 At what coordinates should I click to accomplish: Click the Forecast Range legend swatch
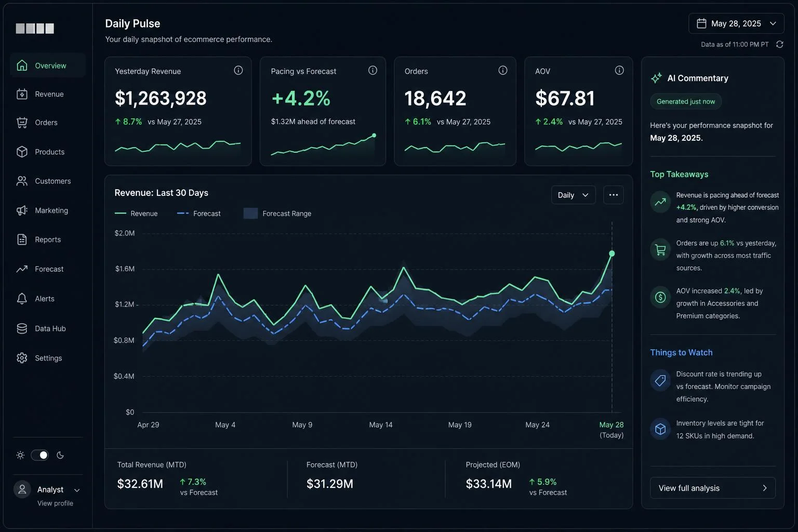(x=250, y=214)
